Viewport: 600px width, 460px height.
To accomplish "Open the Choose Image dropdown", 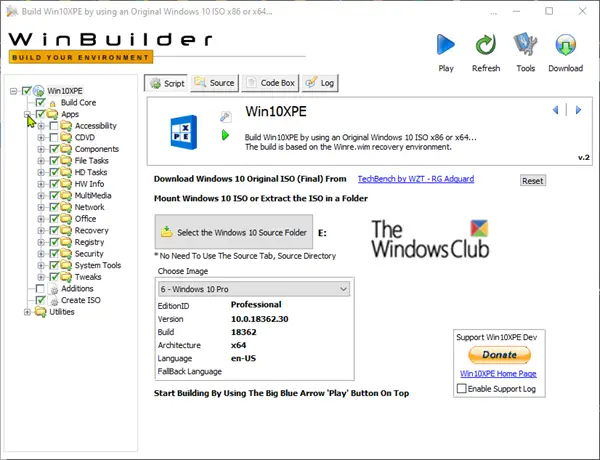I will coord(254,289).
